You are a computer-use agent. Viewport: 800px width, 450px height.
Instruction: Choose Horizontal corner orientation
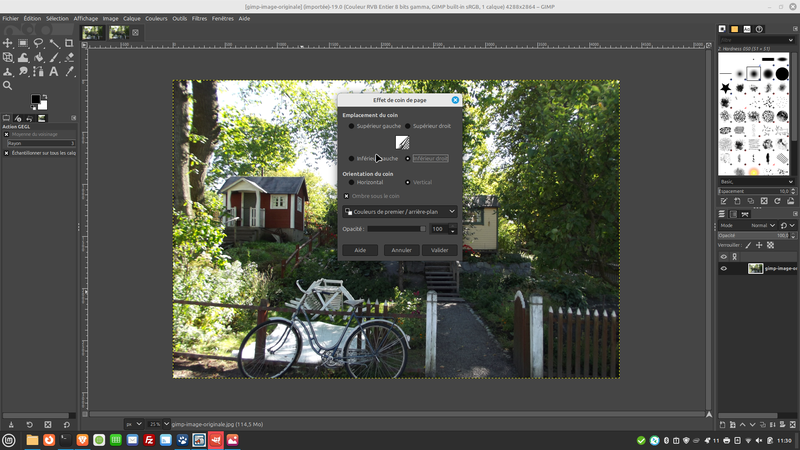[x=351, y=182]
